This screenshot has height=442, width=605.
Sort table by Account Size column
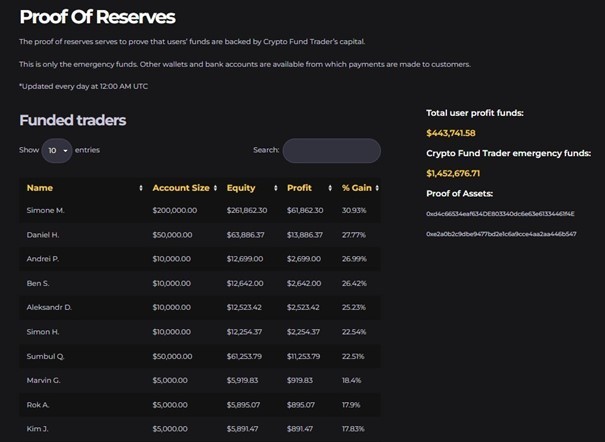click(181, 188)
